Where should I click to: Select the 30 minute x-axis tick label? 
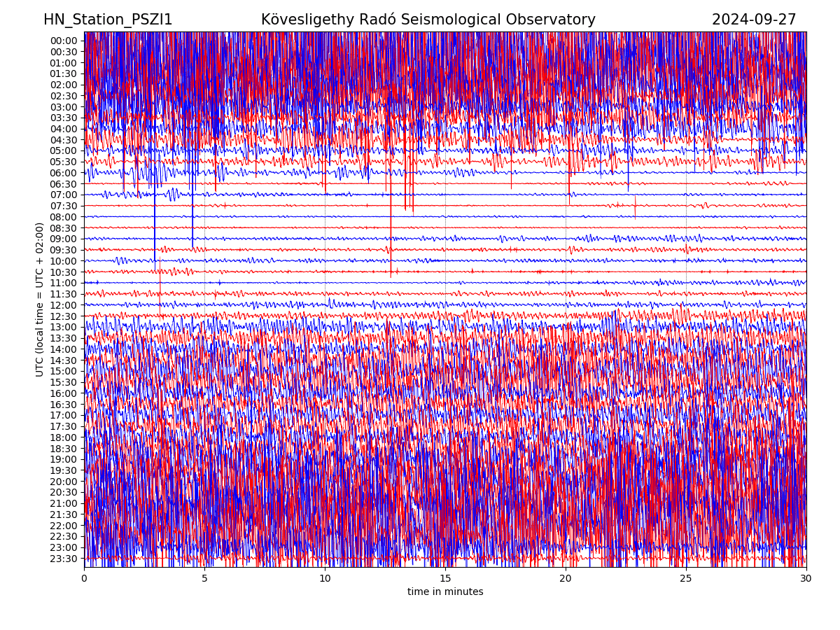pos(806,579)
